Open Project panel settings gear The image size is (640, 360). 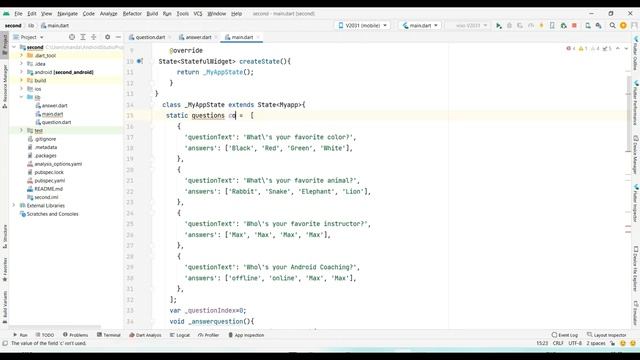[x=107, y=37]
